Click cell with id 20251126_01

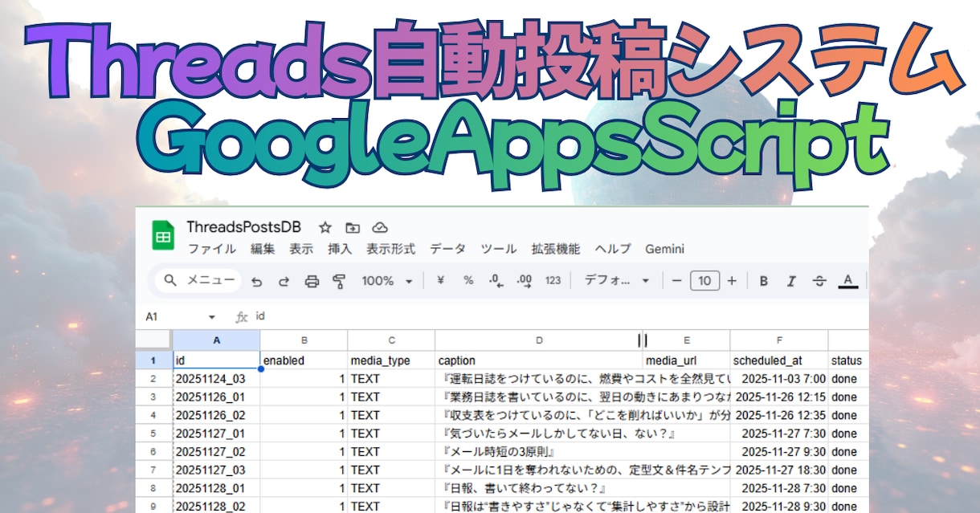(217, 397)
